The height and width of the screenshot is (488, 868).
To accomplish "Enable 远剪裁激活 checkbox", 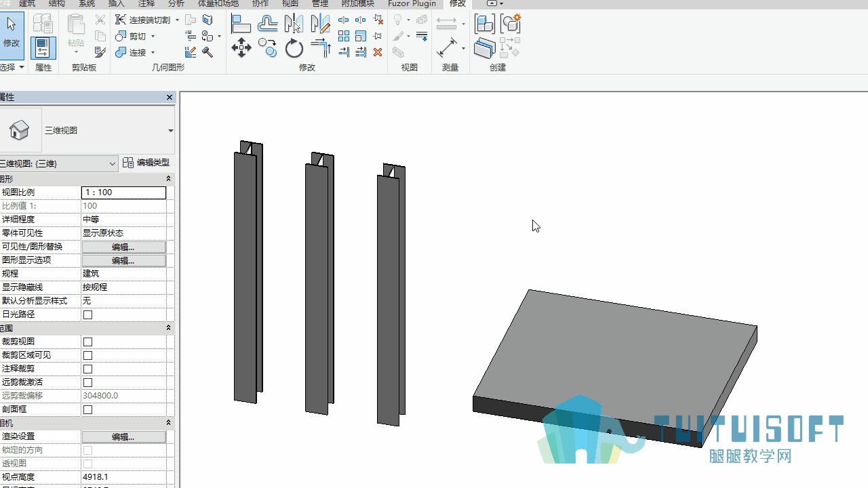I will tap(87, 382).
